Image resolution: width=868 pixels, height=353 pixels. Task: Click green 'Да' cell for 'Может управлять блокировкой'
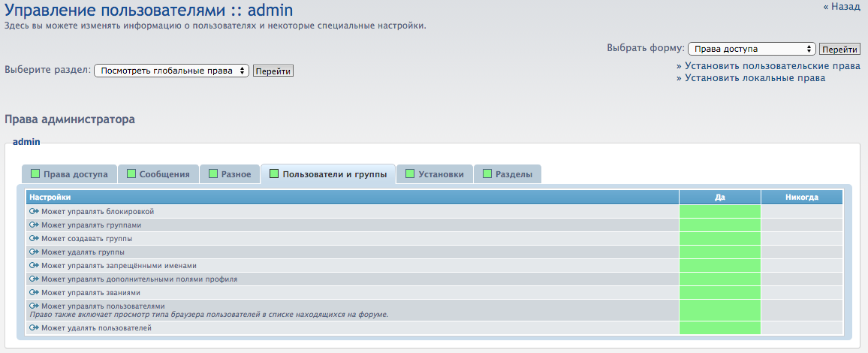tap(719, 212)
